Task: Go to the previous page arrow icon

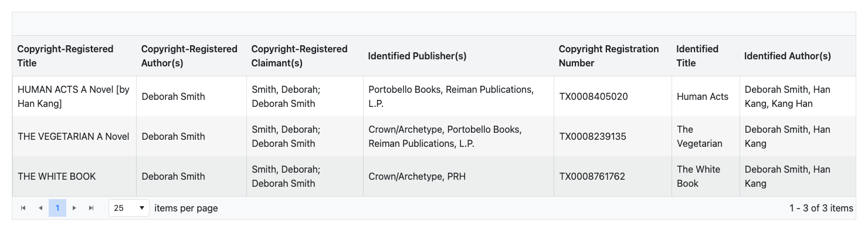Action: [x=40, y=208]
